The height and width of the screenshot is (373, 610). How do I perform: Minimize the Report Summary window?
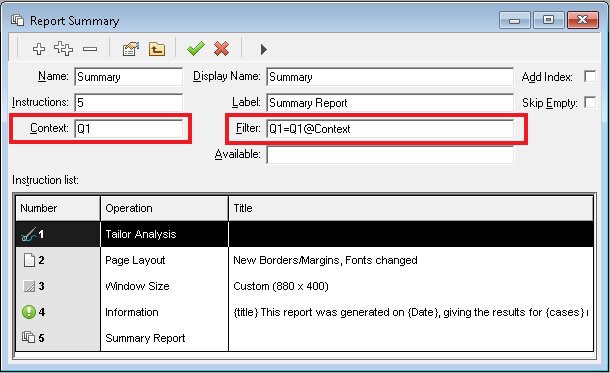point(515,20)
